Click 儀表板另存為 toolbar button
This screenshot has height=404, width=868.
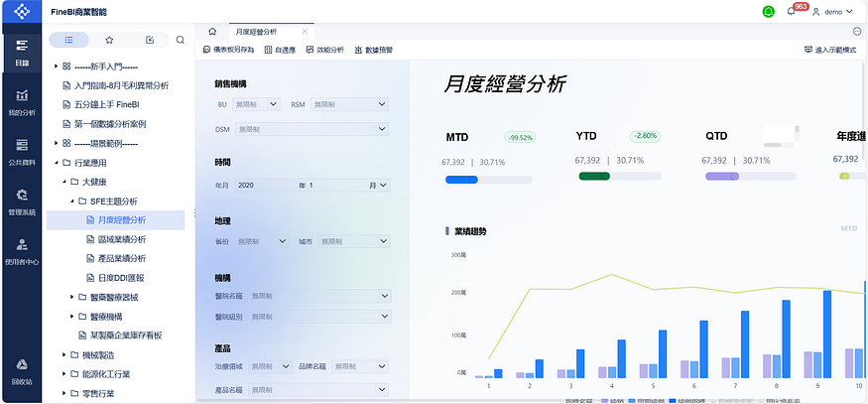228,50
